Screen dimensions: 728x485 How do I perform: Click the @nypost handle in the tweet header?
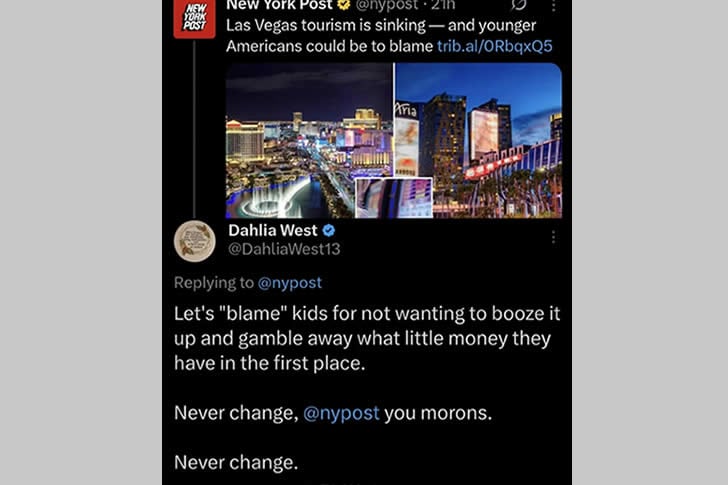tap(386, 5)
